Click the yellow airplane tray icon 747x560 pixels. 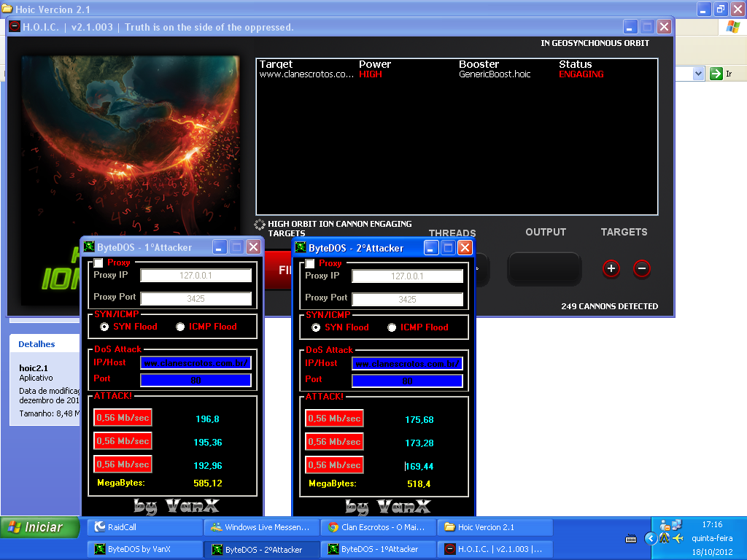tap(678, 539)
